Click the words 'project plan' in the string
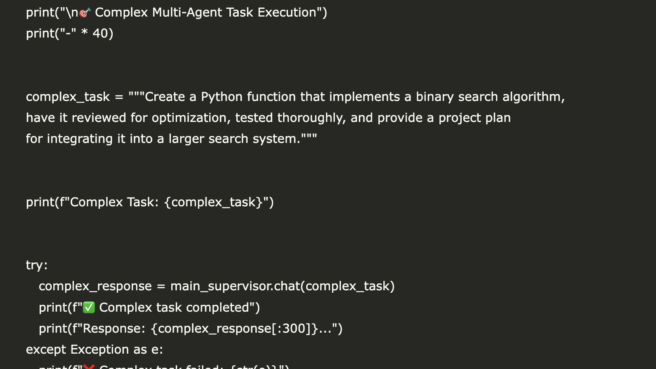Viewport: 656px width, 369px height. pos(474,118)
